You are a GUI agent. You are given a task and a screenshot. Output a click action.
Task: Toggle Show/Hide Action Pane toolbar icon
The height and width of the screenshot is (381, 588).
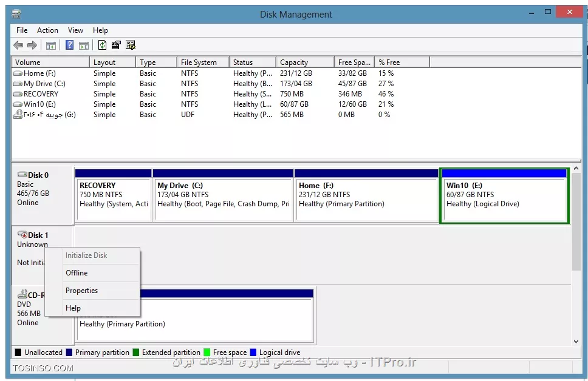84,46
